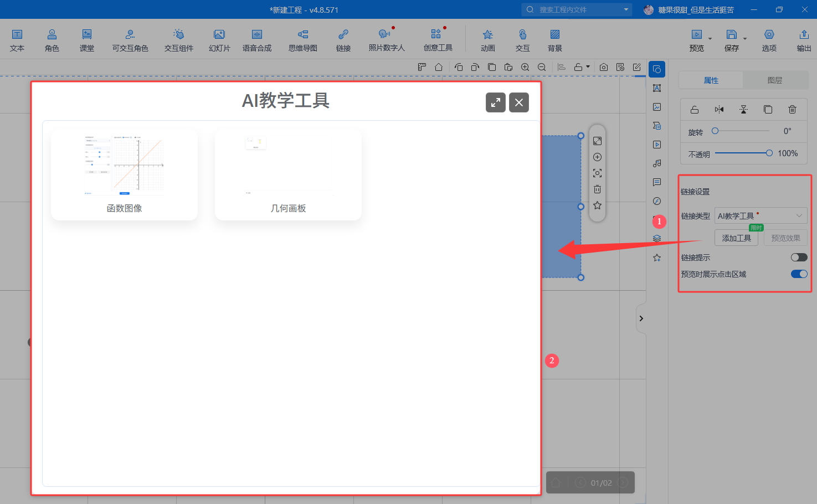Switch to the 图层 layers tab
This screenshot has width=817, height=504.
point(774,80)
